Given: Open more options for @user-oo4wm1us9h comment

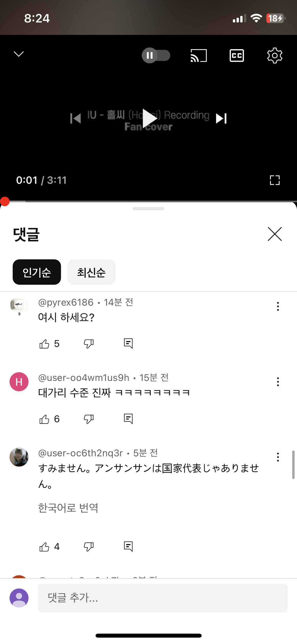Looking at the screenshot, I should [x=278, y=382].
